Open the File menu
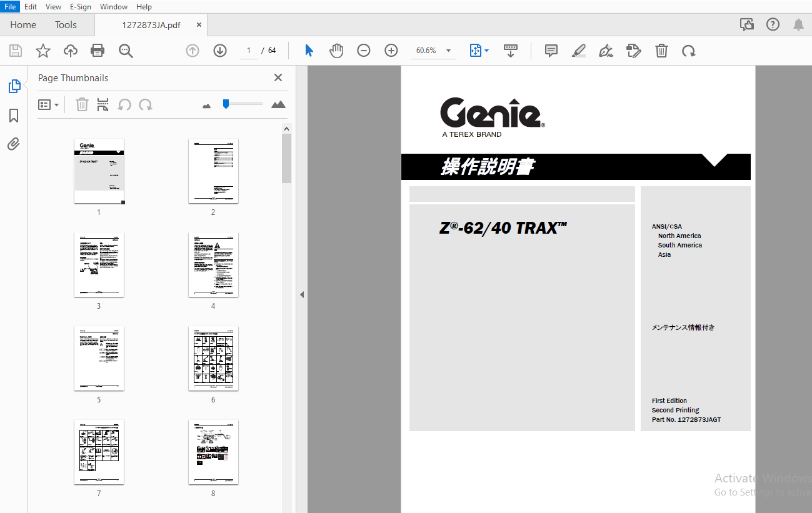Screen dimensions: 812x513 [10, 6]
